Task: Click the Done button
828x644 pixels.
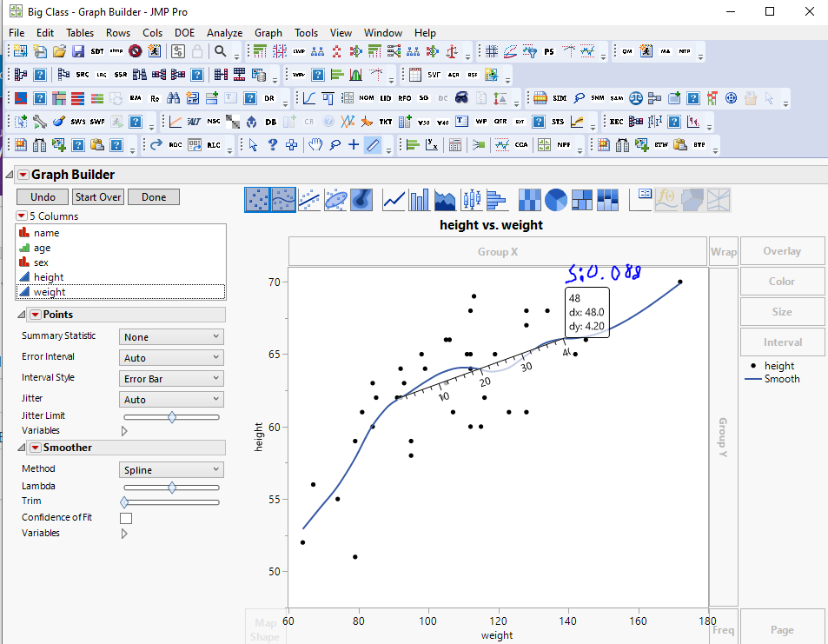Action: pos(154,197)
